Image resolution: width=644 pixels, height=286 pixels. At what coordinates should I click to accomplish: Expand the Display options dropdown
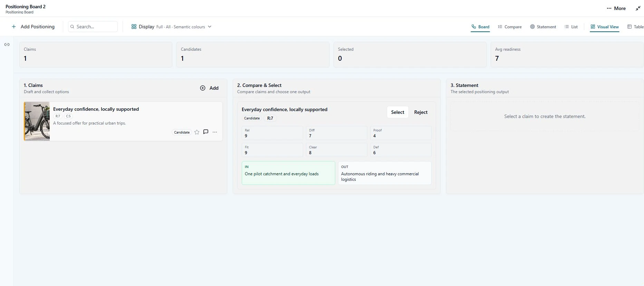coord(171,27)
